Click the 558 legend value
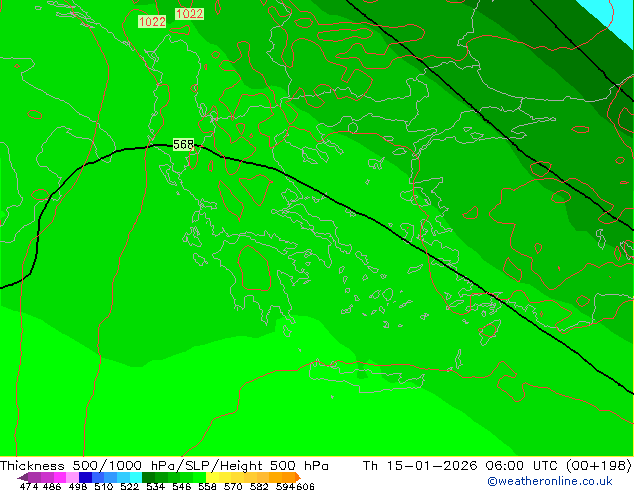Viewport: 634px width, 490px height. 207,486
